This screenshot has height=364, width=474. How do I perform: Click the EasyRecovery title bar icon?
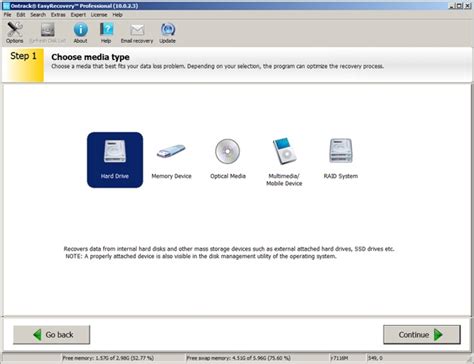[x=6, y=6]
